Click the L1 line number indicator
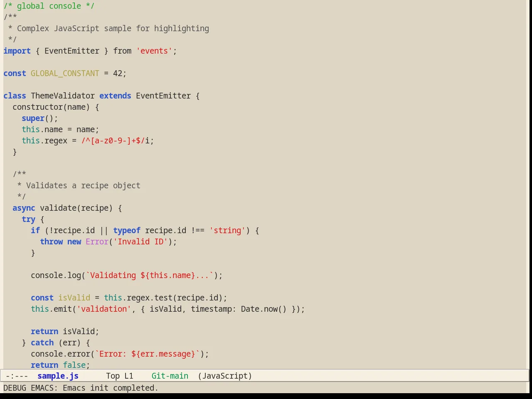The image size is (532, 399). click(129, 376)
